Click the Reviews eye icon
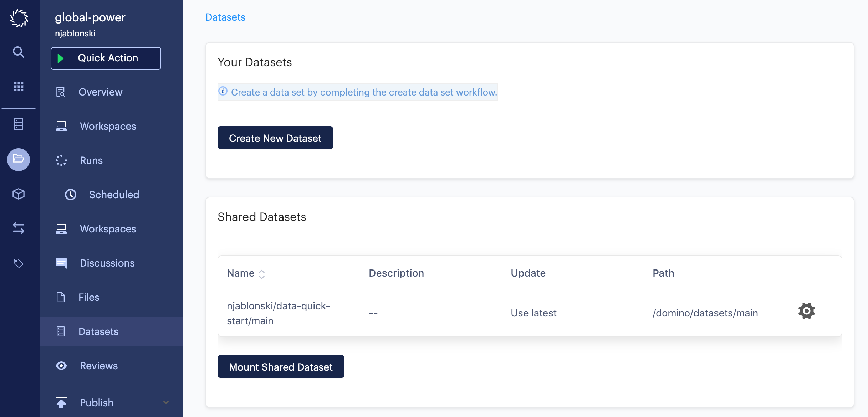This screenshot has height=417, width=868. click(x=61, y=366)
